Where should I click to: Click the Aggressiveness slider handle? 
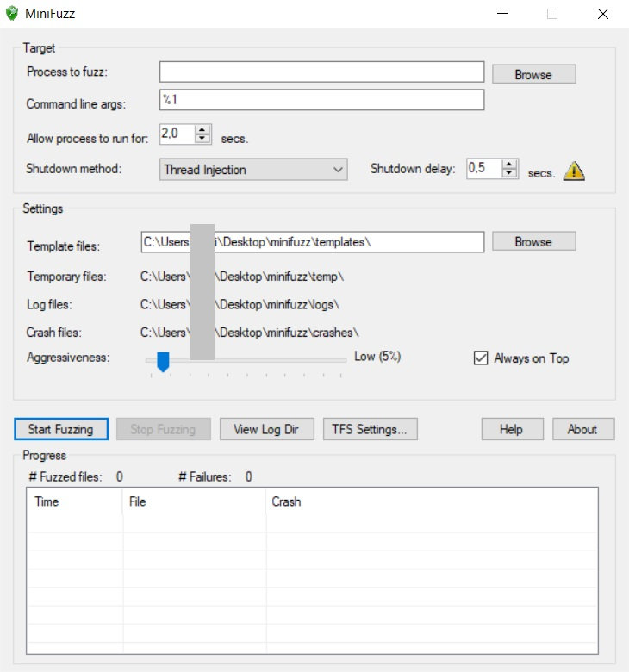pyautogui.click(x=163, y=361)
